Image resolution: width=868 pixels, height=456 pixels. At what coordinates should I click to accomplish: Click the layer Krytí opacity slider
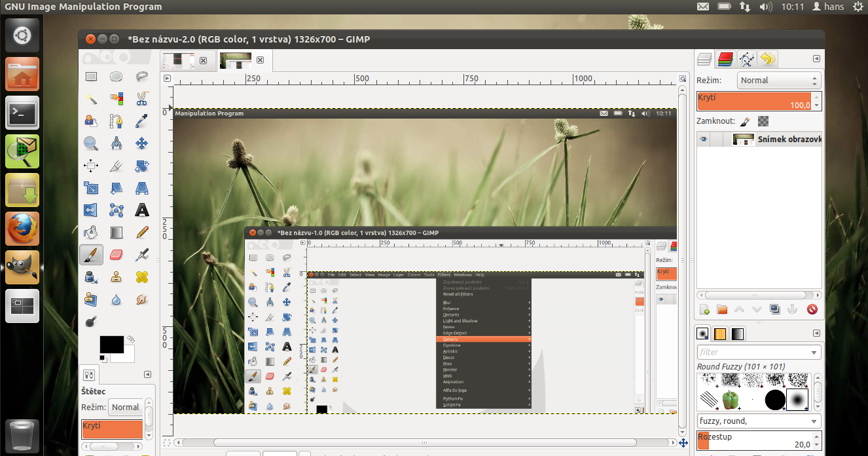[759, 101]
